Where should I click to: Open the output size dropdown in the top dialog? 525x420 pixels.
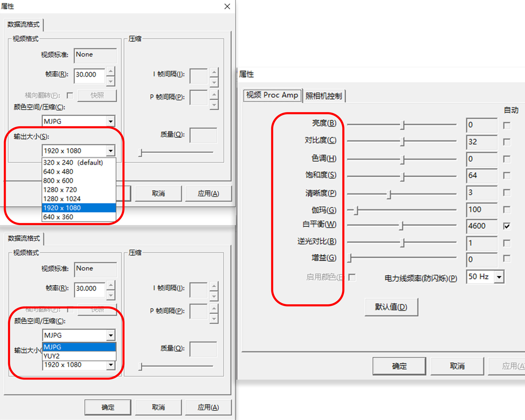[x=110, y=151]
